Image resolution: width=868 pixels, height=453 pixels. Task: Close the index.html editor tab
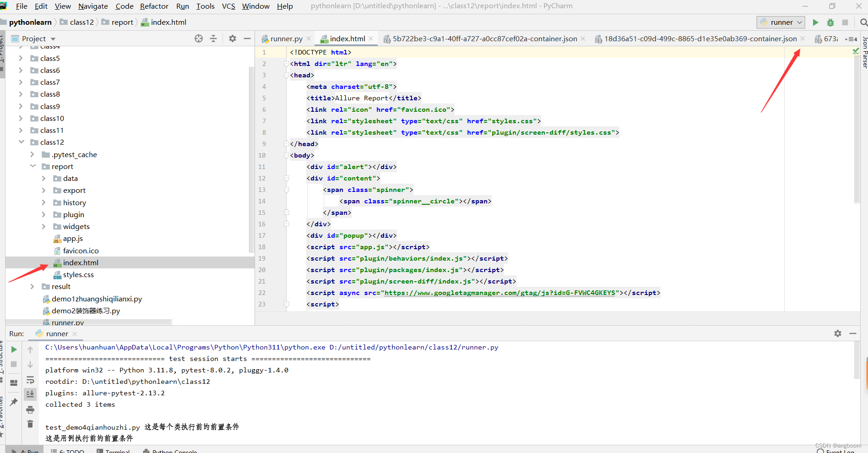tap(371, 38)
